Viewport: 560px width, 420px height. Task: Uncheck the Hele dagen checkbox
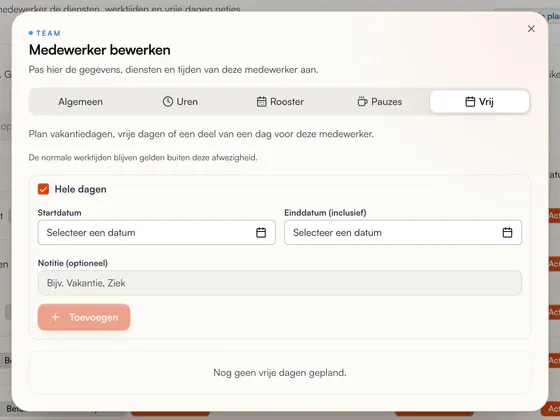pyautogui.click(x=43, y=189)
